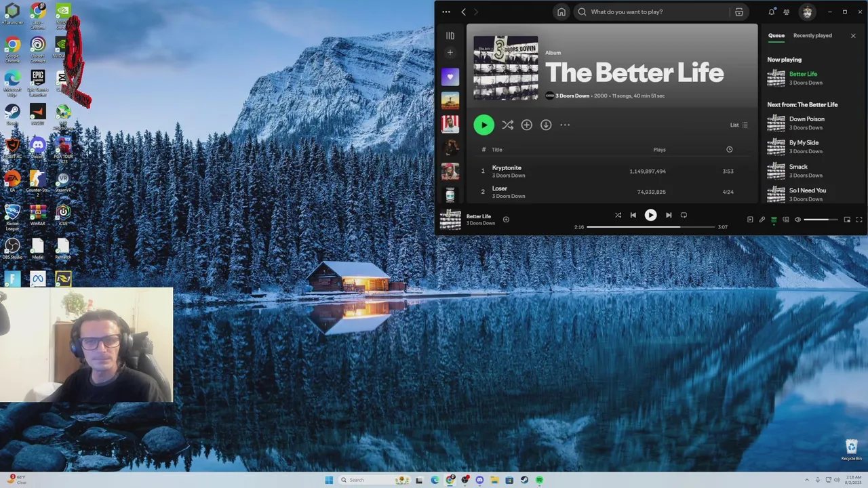
Task: Select the Kryptonite track row
Action: [x=612, y=171]
